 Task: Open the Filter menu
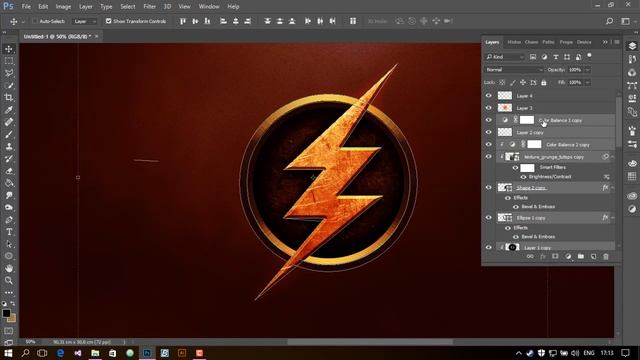tap(149, 7)
